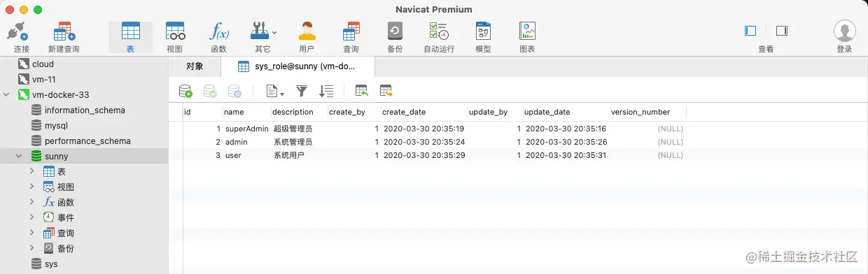Viewport: 868px width, 274px height.
Task: Select the sys_role@sunny tab
Action: (x=297, y=66)
